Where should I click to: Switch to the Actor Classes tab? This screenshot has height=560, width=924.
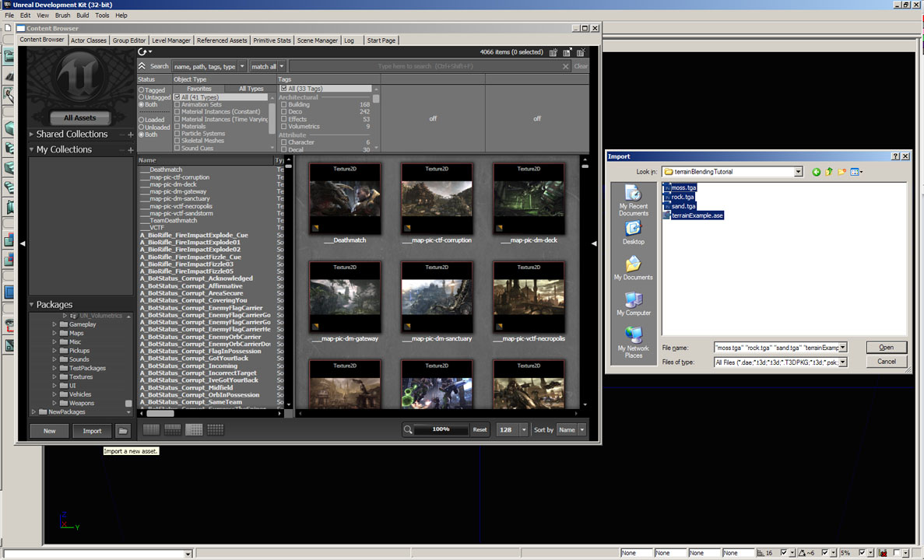click(x=88, y=40)
